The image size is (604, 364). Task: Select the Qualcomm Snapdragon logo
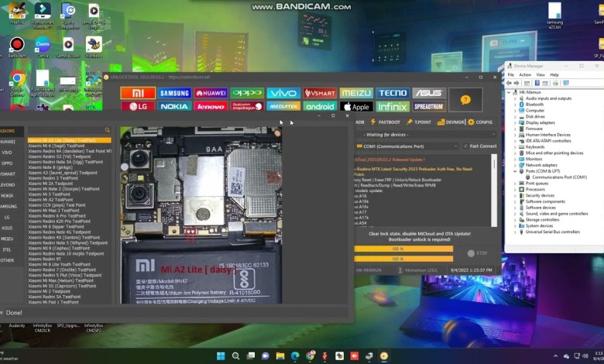point(247,106)
